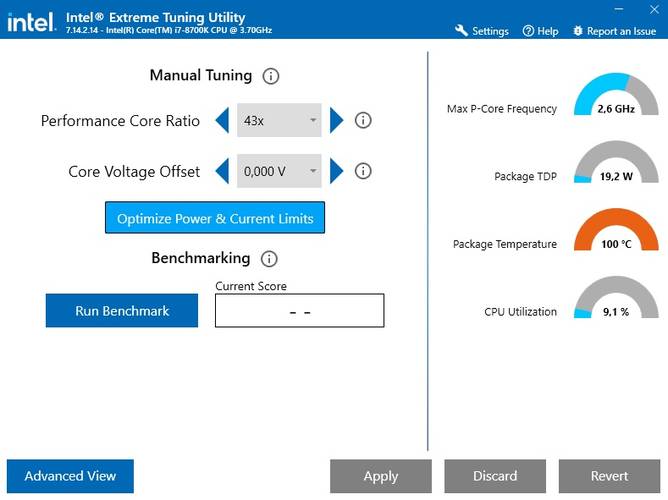Click the 'Current Score' label
Viewport: 668px width, 500px height.
tap(251, 286)
